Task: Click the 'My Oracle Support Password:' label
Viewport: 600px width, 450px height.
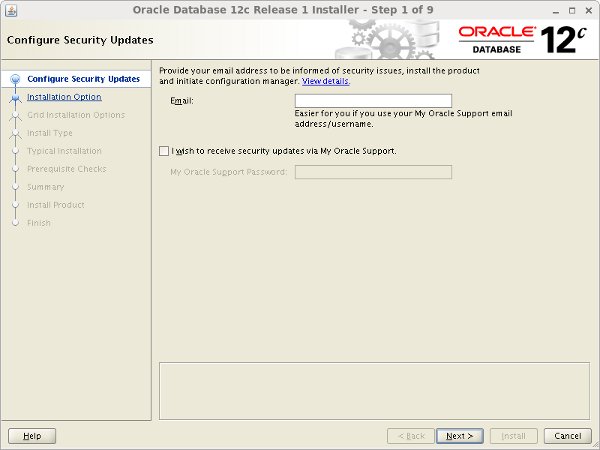Action: pos(228,172)
